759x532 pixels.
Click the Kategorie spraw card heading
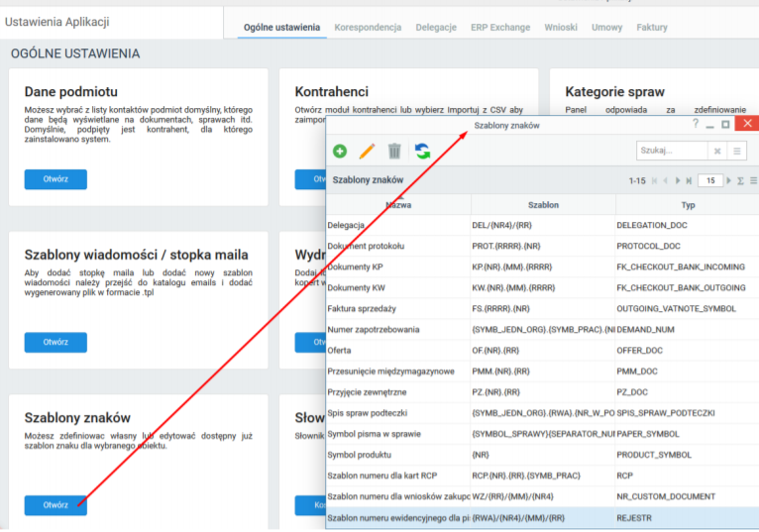point(614,91)
